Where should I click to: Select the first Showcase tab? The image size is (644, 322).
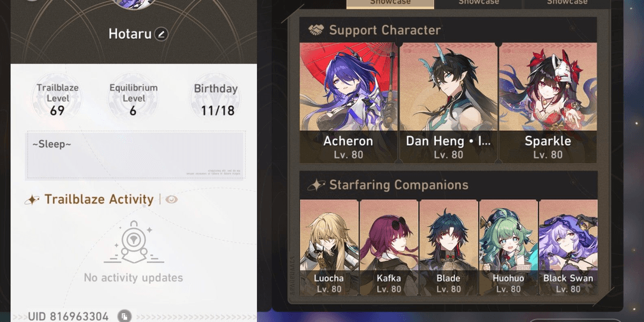pyautogui.click(x=390, y=3)
